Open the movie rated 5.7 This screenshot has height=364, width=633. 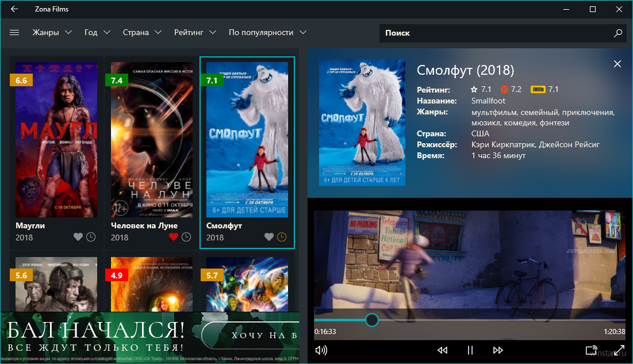pyautogui.click(x=247, y=285)
